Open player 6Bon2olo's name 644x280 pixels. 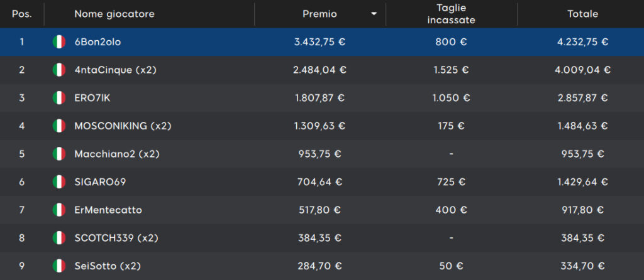pyautogui.click(x=97, y=42)
